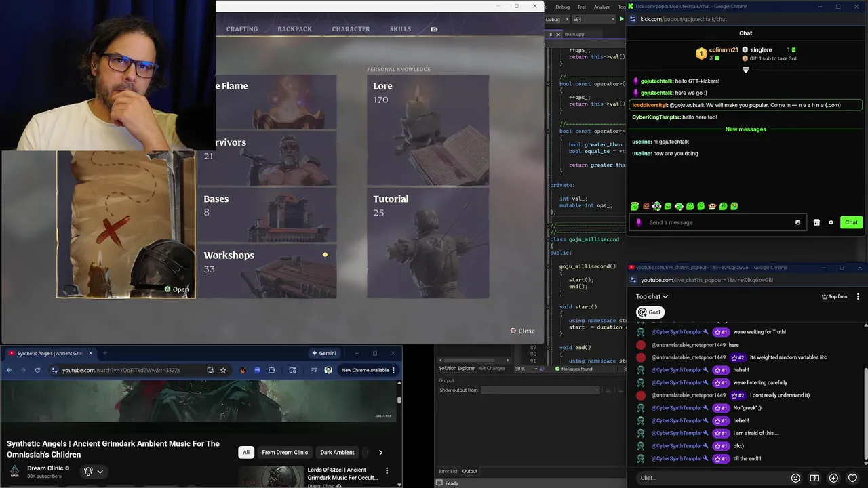This screenshot has height=488, width=868.
Task: Select the Dark Ambient filter chip
Action: [337, 452]
